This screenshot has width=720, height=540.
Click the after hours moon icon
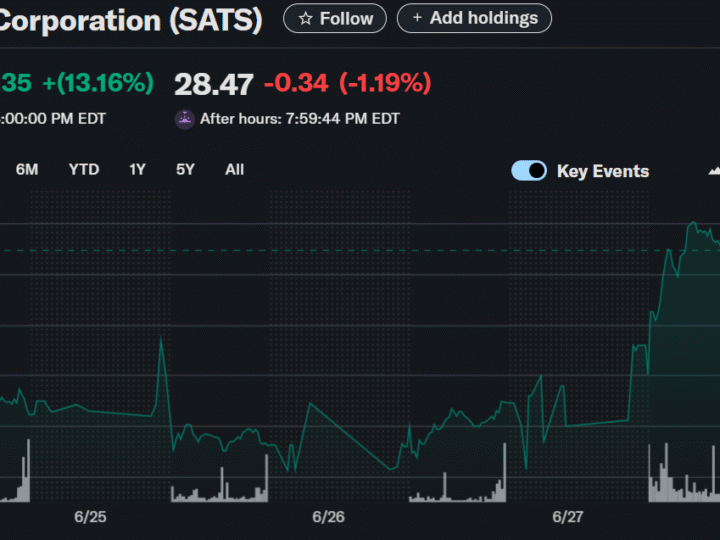[x=185, y=119]
